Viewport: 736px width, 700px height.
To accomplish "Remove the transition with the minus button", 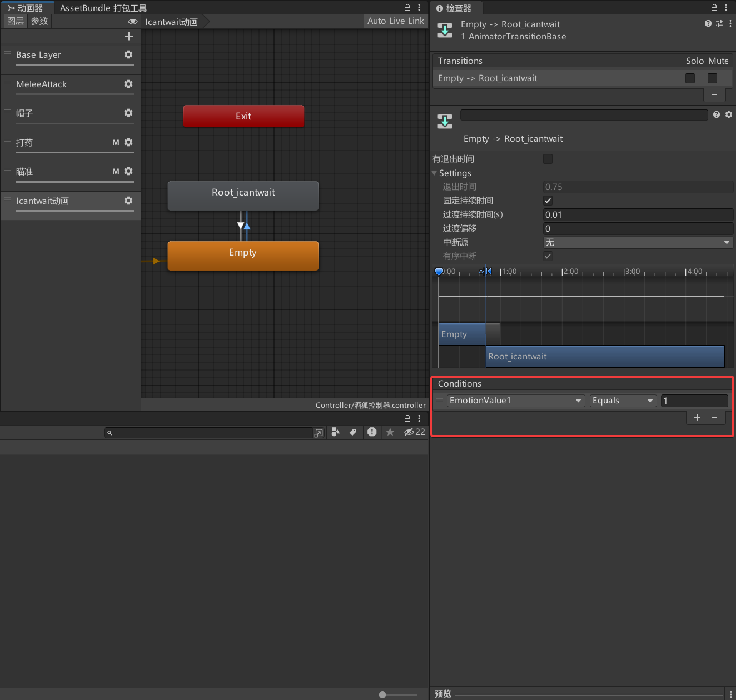I will 714,94.
